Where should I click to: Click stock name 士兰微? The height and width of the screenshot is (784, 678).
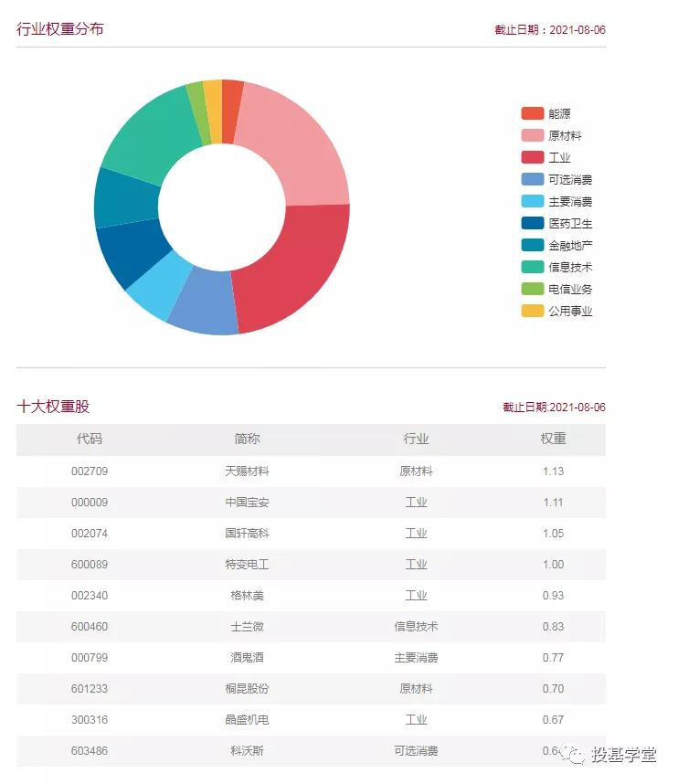(247, 627)
